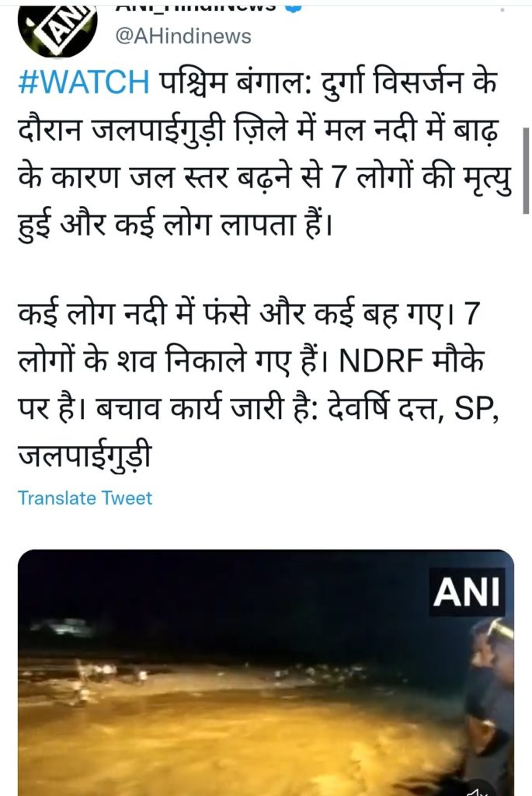Screen dimensions: 532x796
Task: Play the flooded river video
Action: [266, 672]
